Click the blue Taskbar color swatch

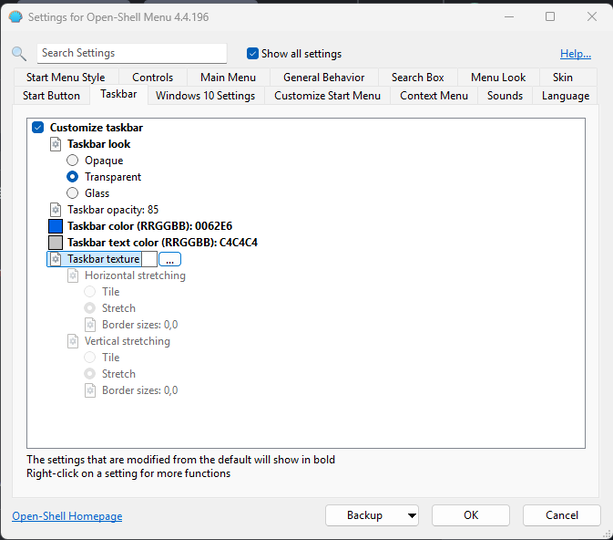pos(56,226)
